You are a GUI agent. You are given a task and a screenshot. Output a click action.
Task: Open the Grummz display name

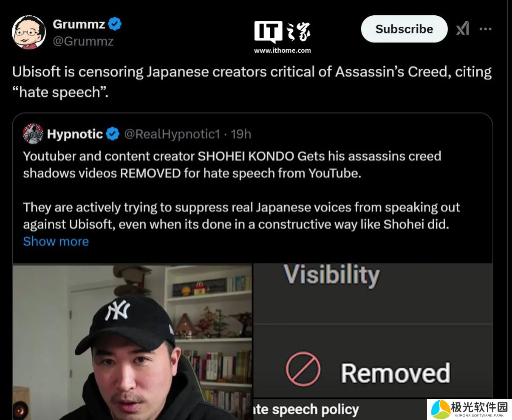[79, 24]
